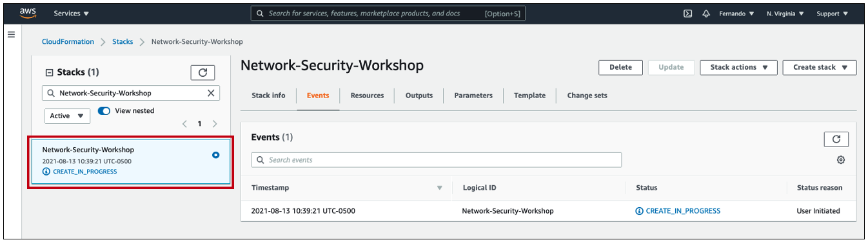The width and height of the screenshot is (868, 242).
Task: Open the N. Virginia region selector
Action: 785,13
